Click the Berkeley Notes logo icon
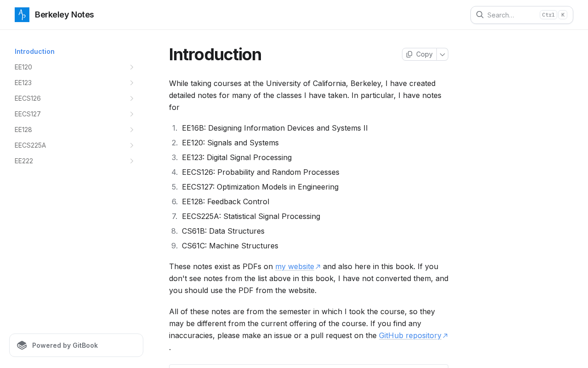The height and width of the screenshot is (368, 588). 22,15
